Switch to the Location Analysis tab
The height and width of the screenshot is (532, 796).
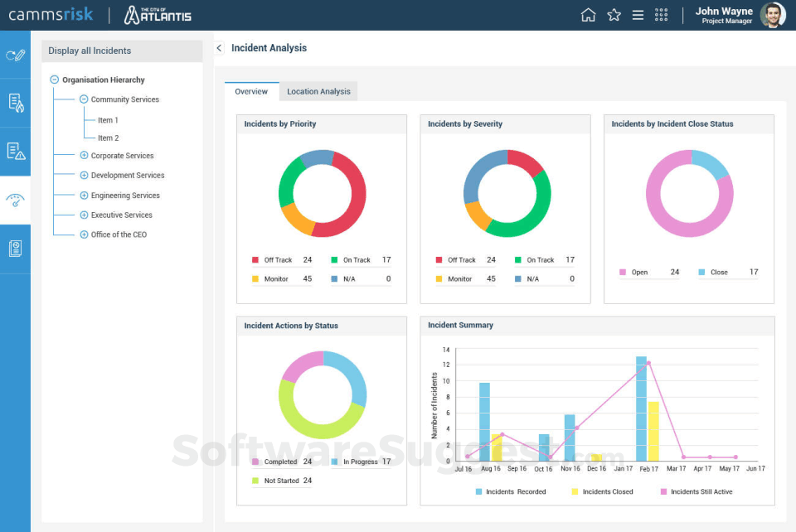pos(318,92)
